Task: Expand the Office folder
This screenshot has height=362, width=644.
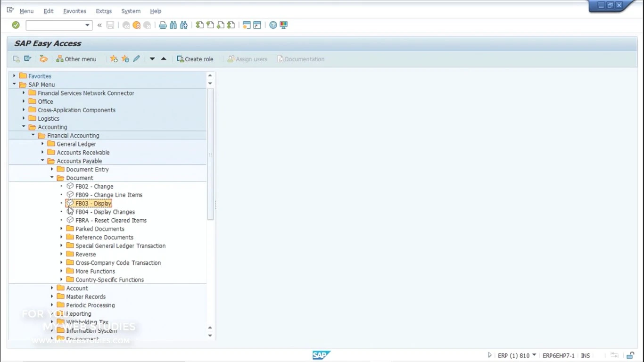Action: coord(24,101)
